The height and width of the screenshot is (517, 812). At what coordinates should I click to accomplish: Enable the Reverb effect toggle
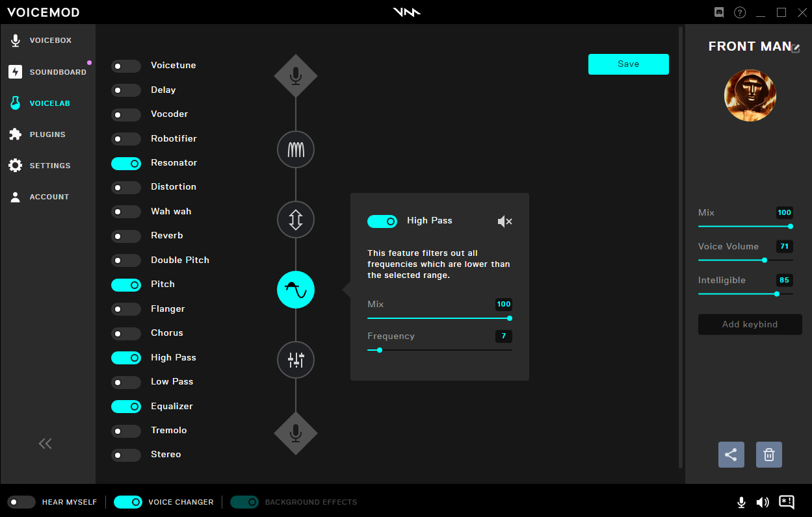[126, 236]
